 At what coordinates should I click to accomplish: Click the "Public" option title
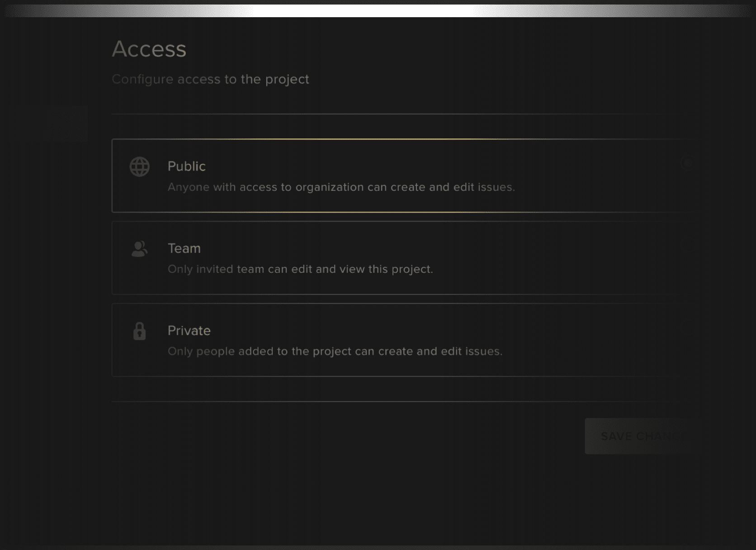pyautogui.click(x=186, y=166)
